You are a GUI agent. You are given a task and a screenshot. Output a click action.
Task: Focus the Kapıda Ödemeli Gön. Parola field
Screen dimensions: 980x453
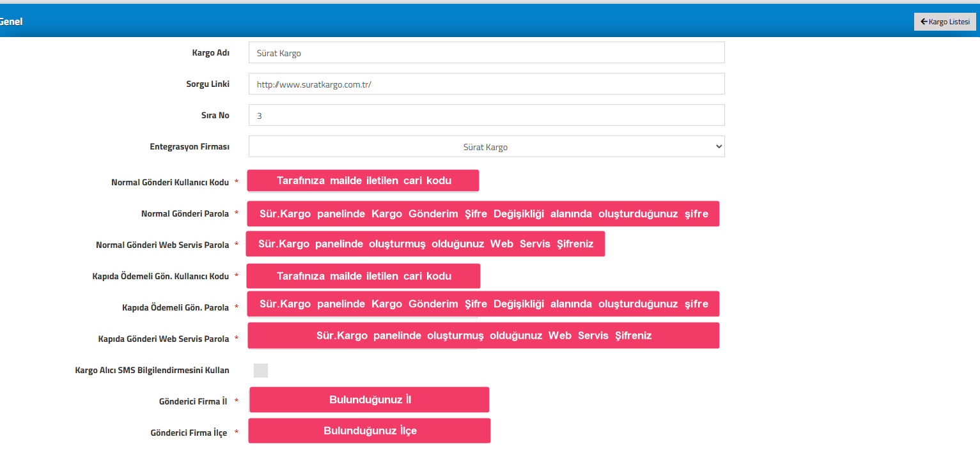pos(483,304)
